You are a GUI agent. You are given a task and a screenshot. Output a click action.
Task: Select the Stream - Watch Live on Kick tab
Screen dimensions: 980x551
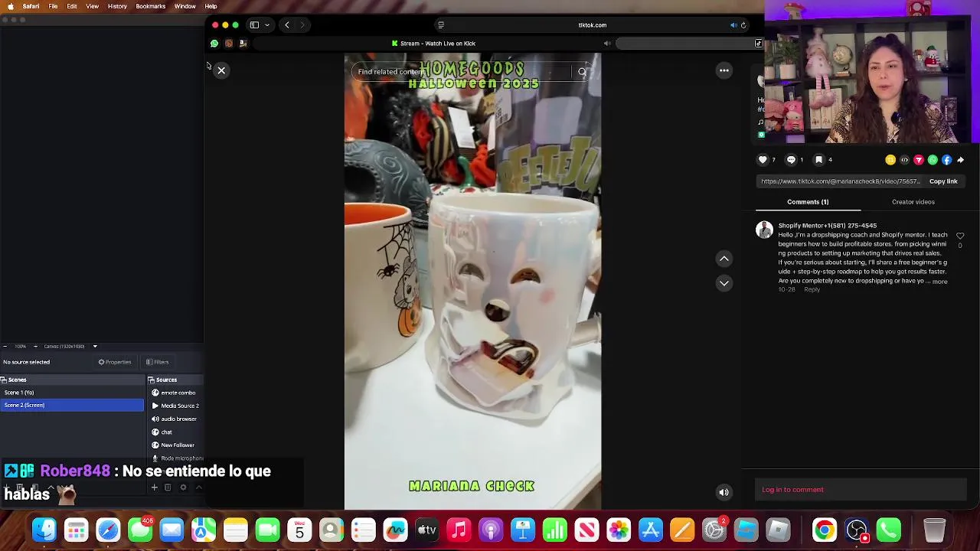click(x=433, y=44)
